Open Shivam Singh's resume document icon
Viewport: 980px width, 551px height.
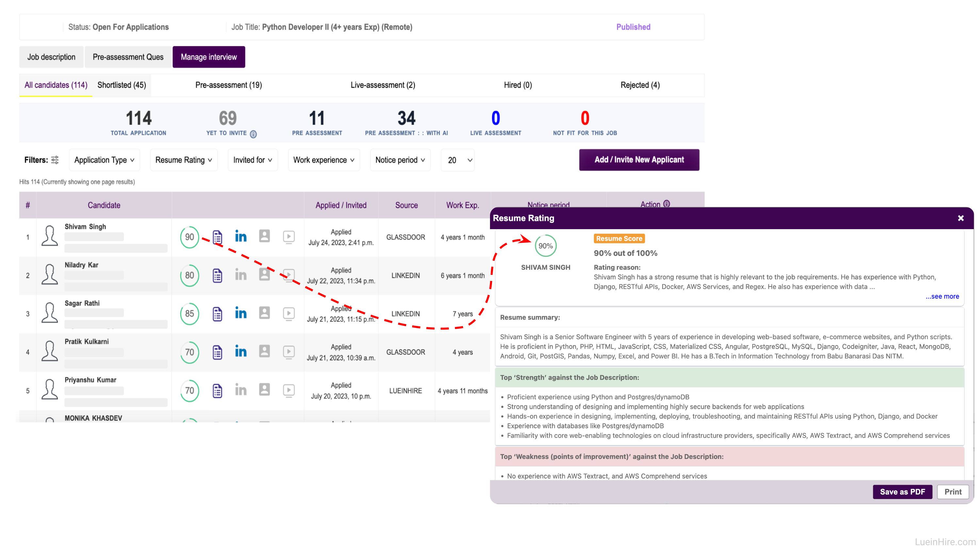pyautogui.click(x=217, y=237)
